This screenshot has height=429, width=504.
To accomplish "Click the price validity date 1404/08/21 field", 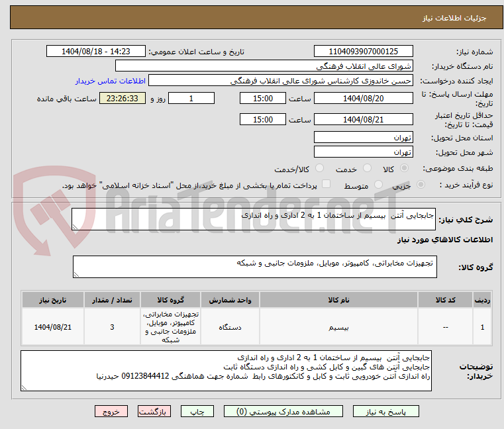I will (x=363, y=120).
